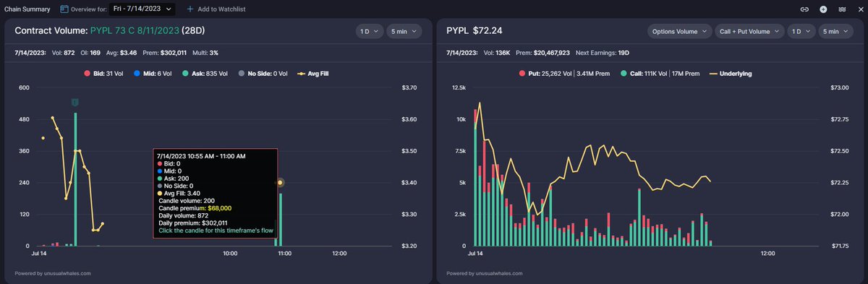Open the Options Volume dropdown

pyautogui.click(x=679, y=31)
